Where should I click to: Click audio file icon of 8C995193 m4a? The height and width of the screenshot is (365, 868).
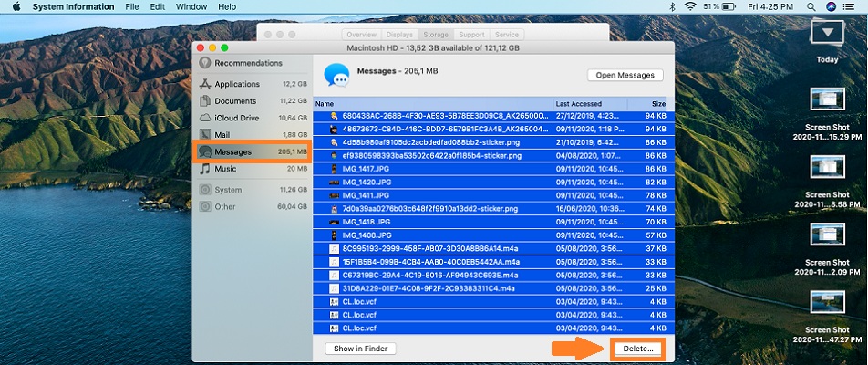pyautogui.click(x=334, y=248)
